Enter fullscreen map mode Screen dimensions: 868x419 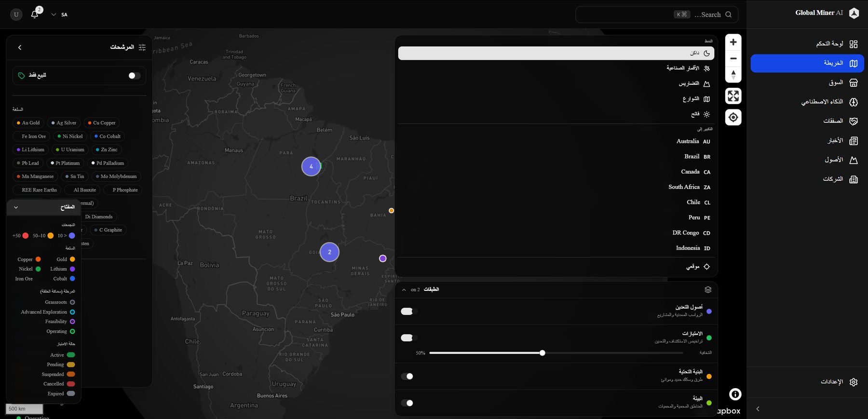tap(733, 96)
